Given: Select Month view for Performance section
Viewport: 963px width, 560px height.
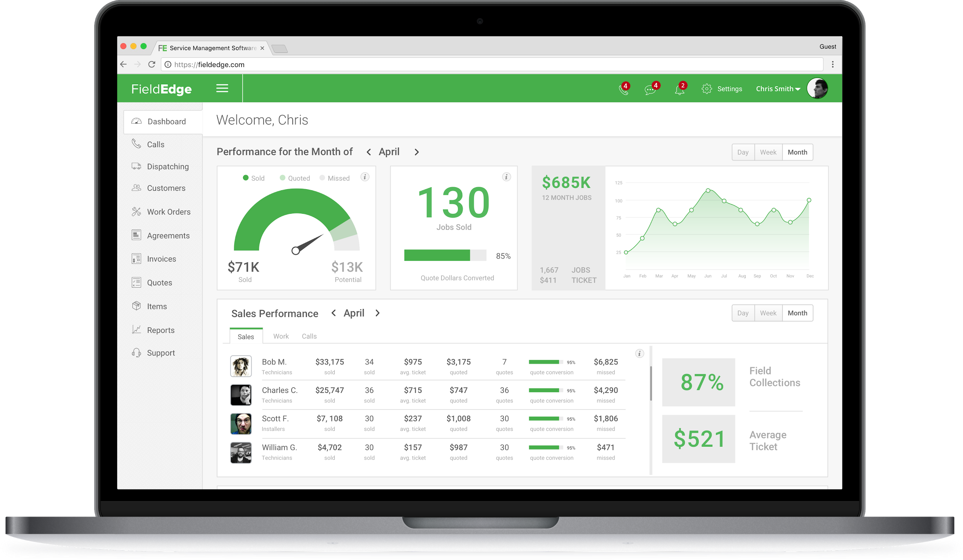Looking at the screenshot, I should pyautogui.click(x=797, y=153).
